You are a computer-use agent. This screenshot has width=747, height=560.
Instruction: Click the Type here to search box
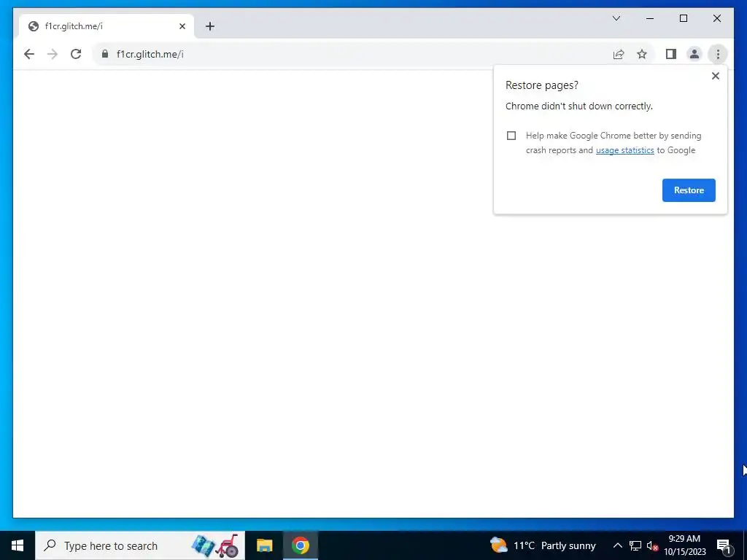pos(140,545)
